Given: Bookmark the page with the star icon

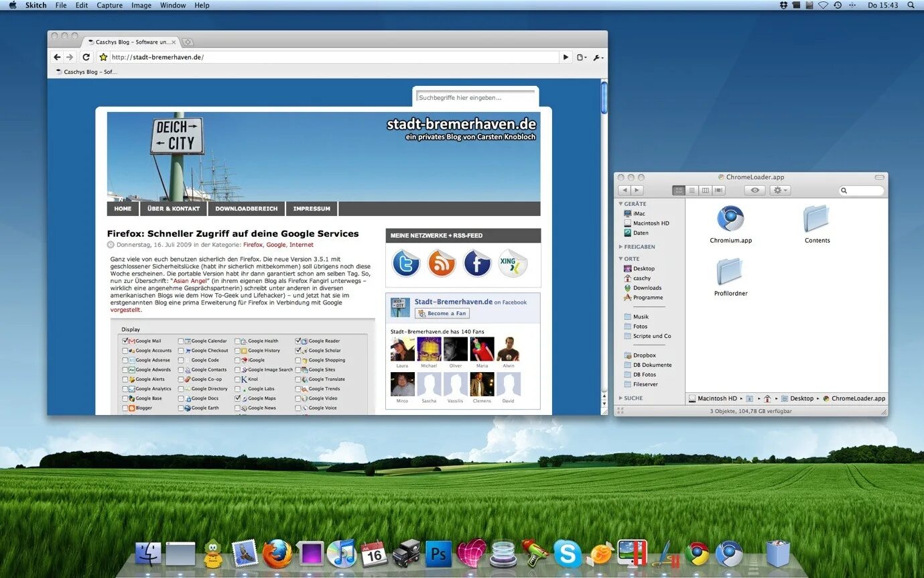Looking at the screenshot, I should (103, 58).
